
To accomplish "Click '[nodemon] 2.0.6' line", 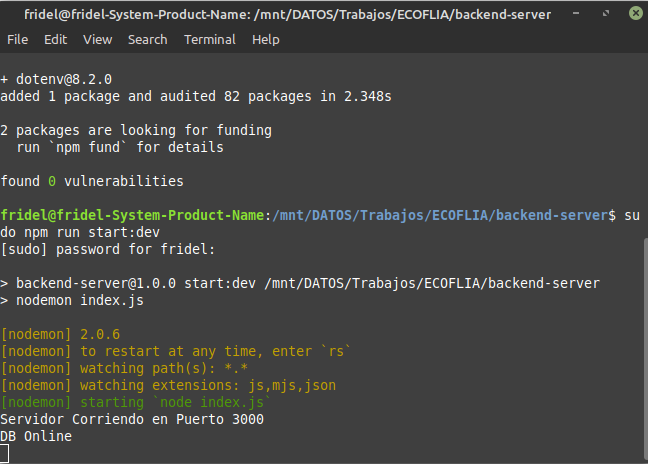I will coord(60,334).
